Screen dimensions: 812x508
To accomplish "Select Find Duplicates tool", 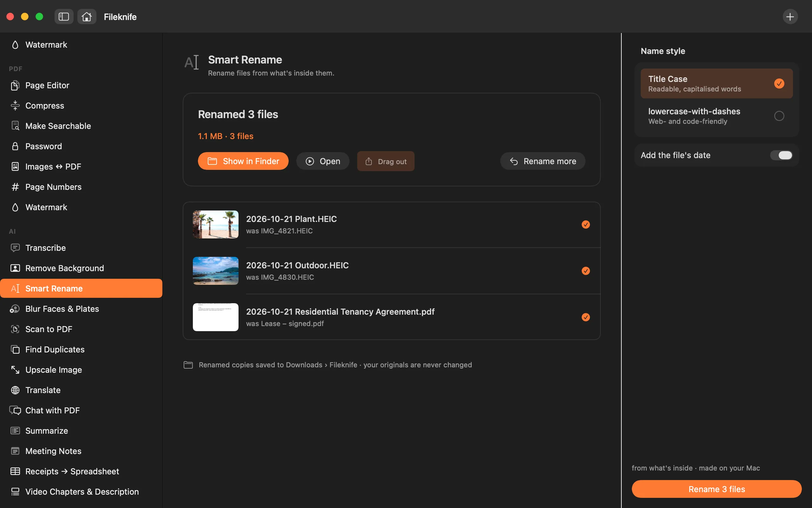I will click(81, 350).
